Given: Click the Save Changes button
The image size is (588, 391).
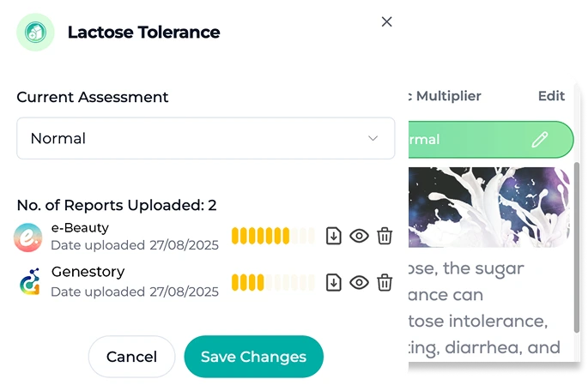Looking at the screenshot, I should click(x=253, y=357).
